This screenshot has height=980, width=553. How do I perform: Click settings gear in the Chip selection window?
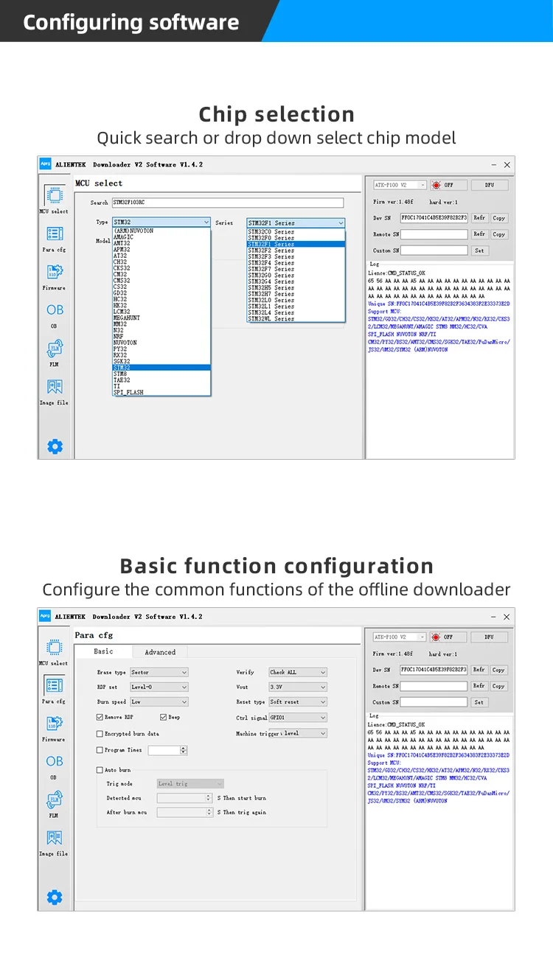tap(55, 446)
